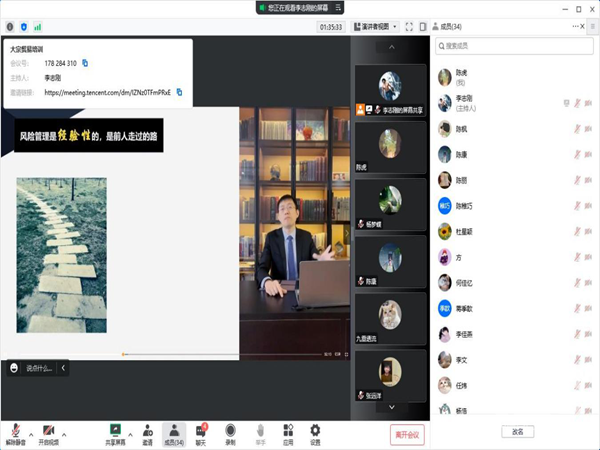Copy the meeting number 178 284 310
Image resolution: width=600 pixels, height=450 pixels.
point(86,63)
